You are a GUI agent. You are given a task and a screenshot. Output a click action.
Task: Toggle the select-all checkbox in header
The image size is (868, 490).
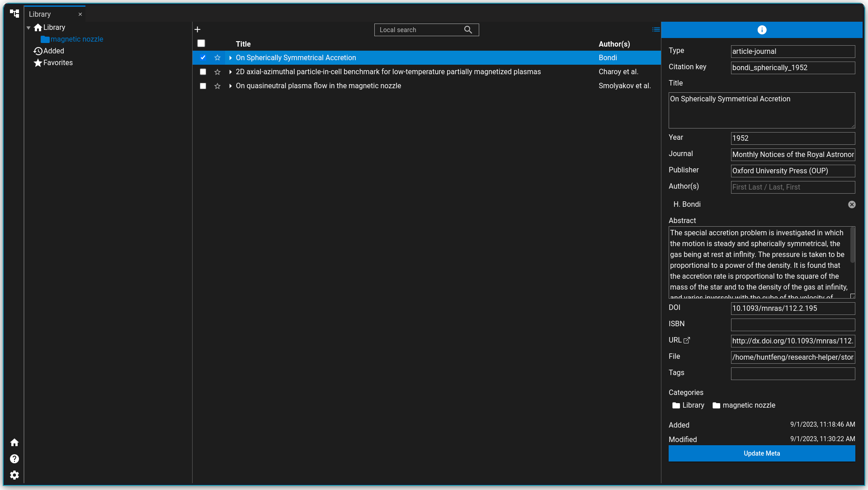201,43
